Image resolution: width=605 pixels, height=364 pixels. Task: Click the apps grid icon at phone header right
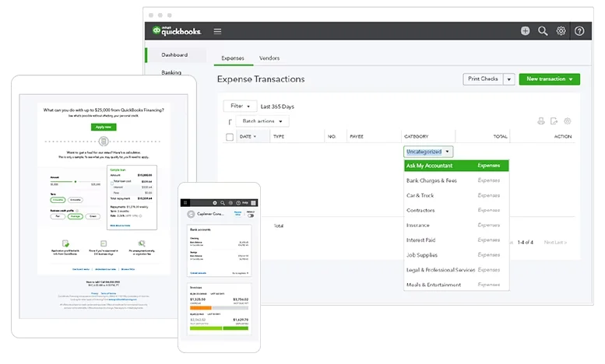click(254, 203)
